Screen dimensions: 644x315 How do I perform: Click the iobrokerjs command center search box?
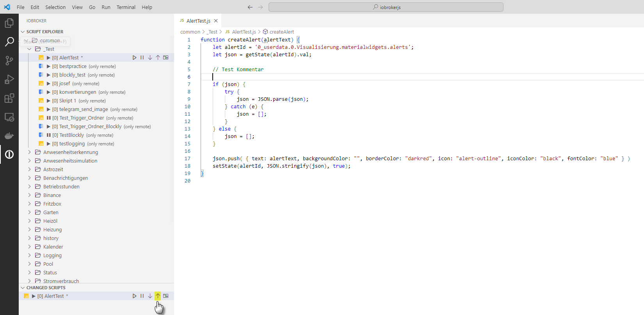[x=386, y=7]
